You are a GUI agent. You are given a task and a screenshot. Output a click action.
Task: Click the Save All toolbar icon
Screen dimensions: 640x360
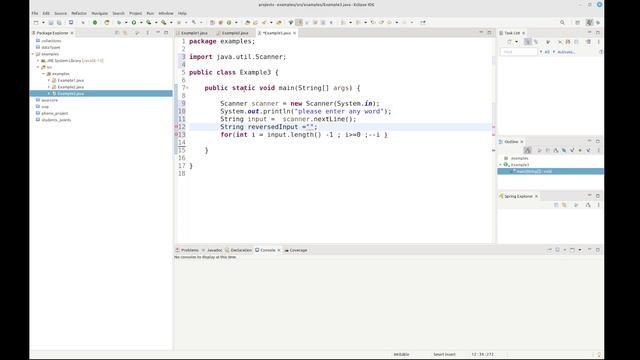click(x=59, y=22)
